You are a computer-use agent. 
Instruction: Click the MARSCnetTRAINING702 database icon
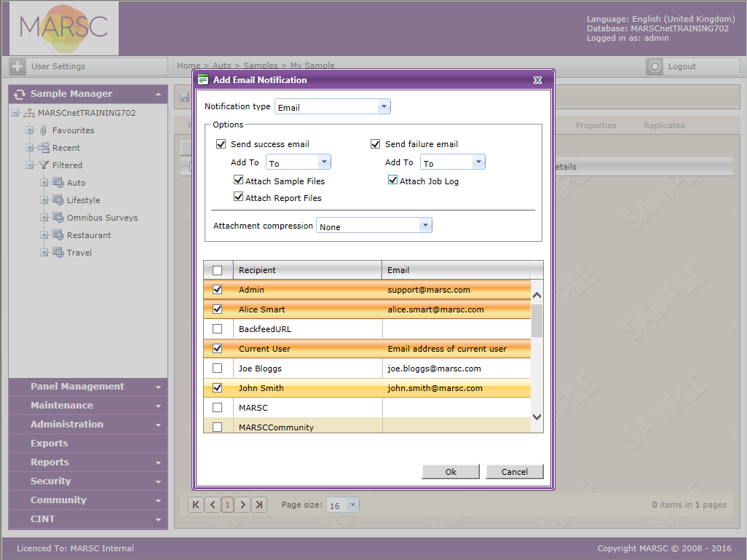click(x=29, y=113)
